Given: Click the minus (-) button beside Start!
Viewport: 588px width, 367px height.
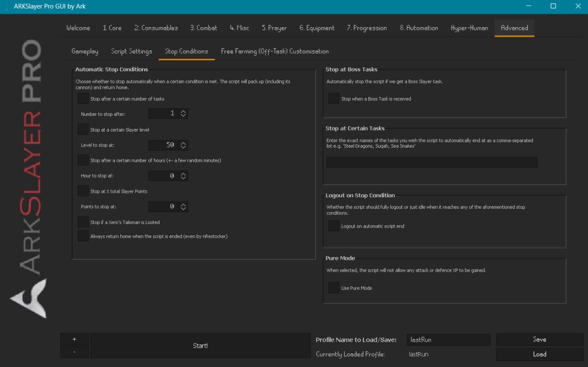Looking at the screenshot, I should tap(74, 352).
